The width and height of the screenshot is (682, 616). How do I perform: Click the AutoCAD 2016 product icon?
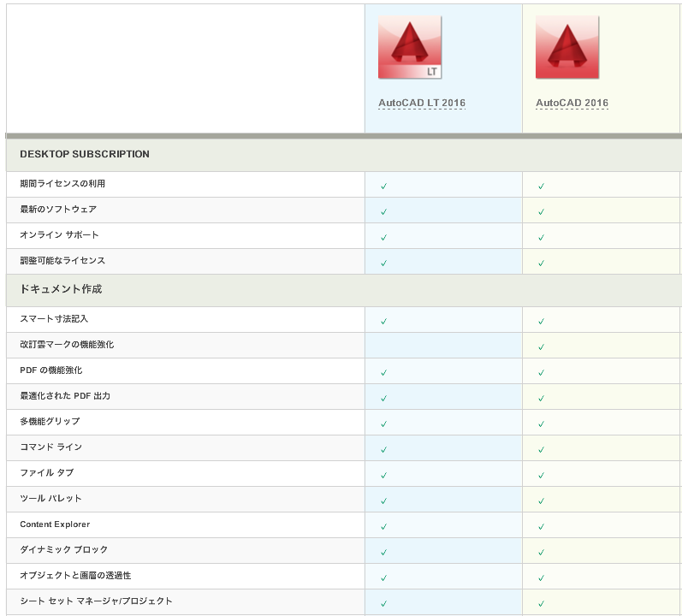click(567, 47)
